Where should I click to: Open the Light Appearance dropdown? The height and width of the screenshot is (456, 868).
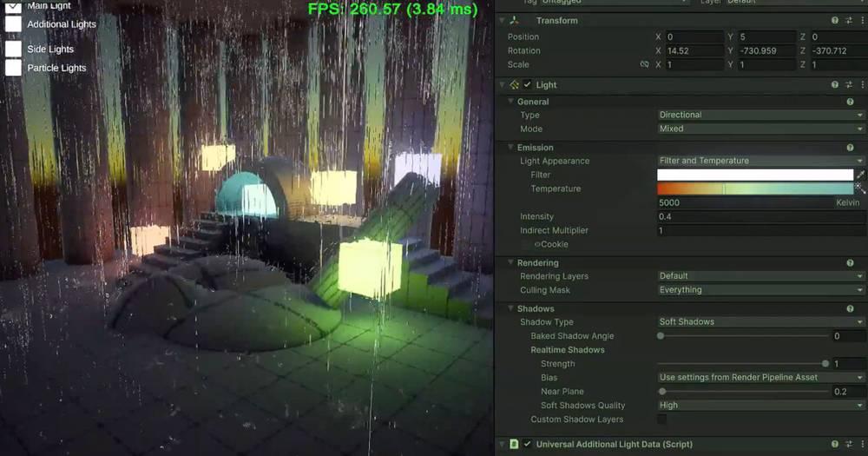[761, 161]
